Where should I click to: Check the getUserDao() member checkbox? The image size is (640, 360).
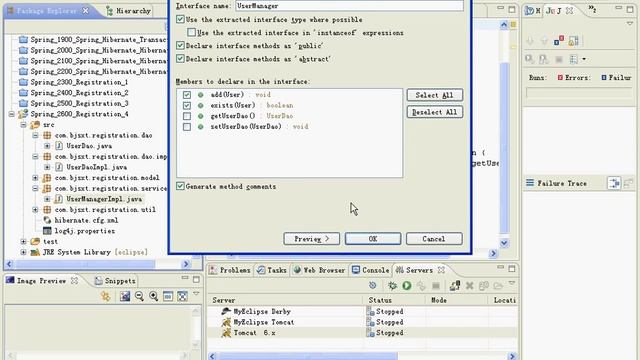pyautogui.click(x=187, y=116)
